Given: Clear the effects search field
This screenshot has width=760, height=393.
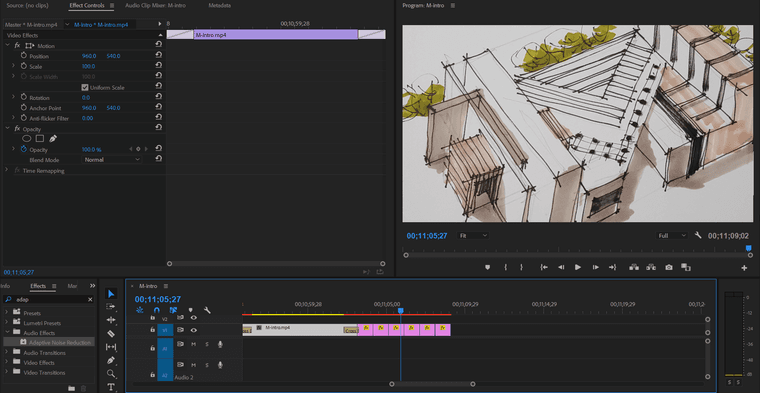Looking at the screenshot, I should (x=90, y=299).
